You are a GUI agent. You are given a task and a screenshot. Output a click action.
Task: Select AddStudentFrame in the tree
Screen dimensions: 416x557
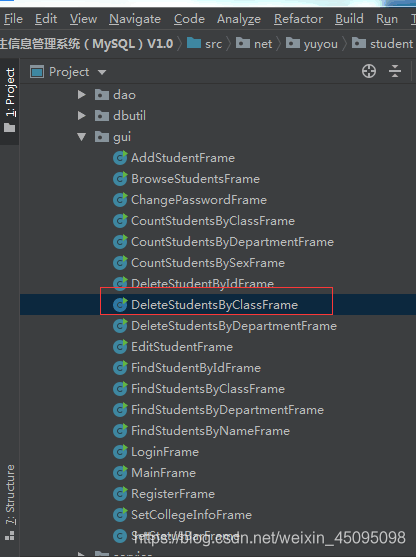pos(183,158)
